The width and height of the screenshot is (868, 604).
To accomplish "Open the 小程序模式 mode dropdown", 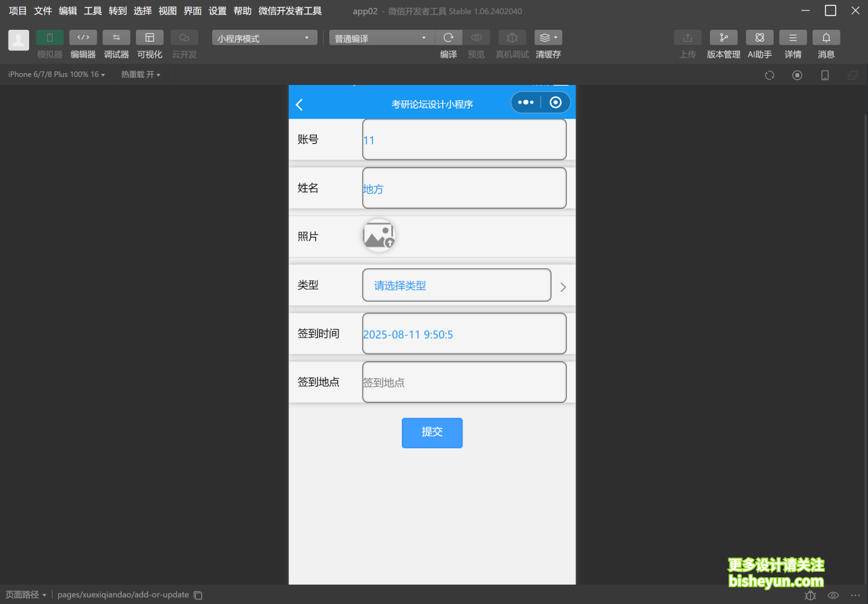I will [x=264, y=37].
